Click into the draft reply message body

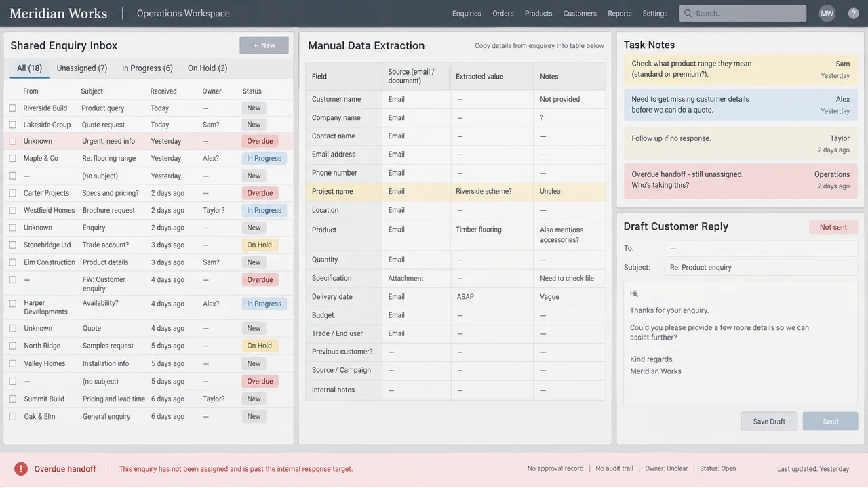coord(741,343)
